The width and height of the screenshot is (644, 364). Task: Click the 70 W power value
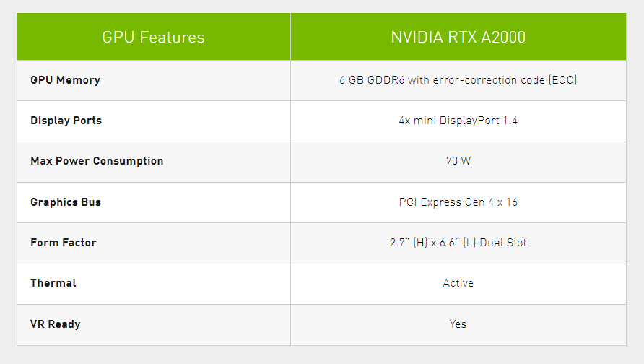(x=458, y=160)
